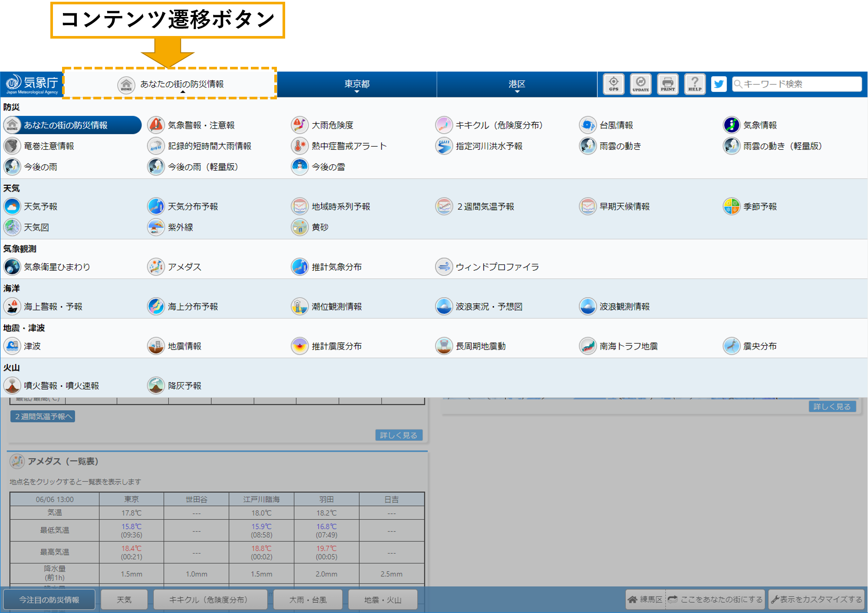Open the Twitter icon in the header
Screen dimensions: 868x613
coord(719,84)
